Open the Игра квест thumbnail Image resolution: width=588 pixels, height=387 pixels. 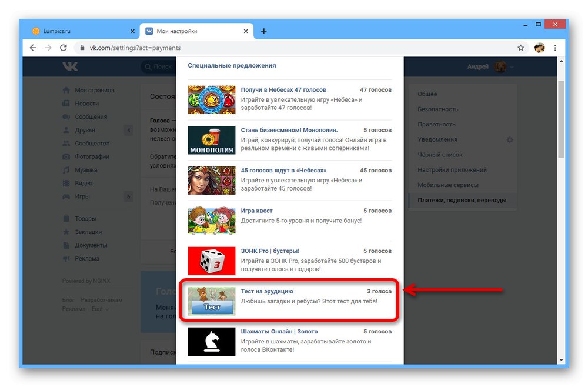[x=212, y=221]
